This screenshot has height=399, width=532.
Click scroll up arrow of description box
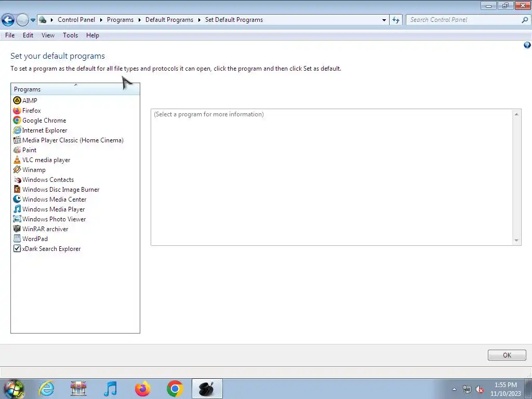point(516,114)
